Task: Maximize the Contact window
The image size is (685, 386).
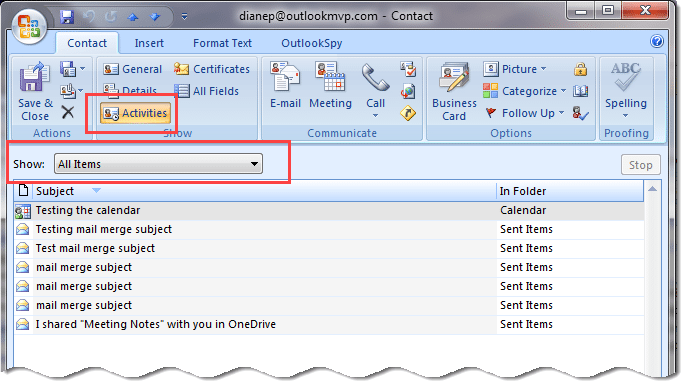Action: [x=608, y=10]
